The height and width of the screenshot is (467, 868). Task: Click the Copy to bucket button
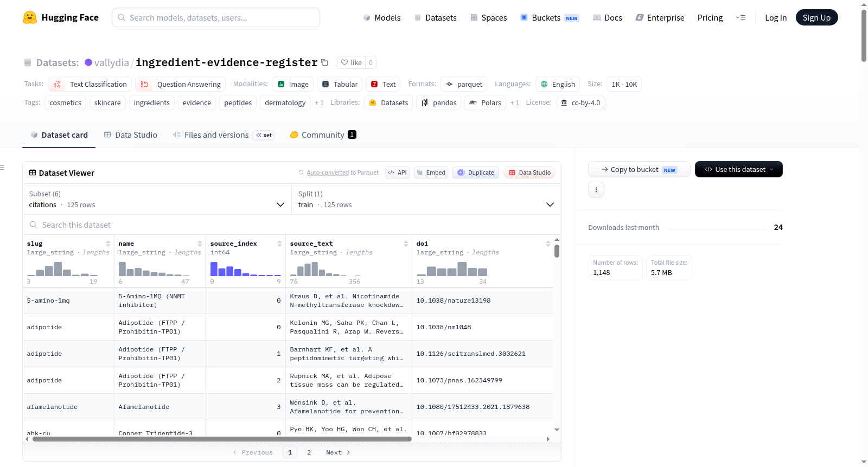pos(639,169)
